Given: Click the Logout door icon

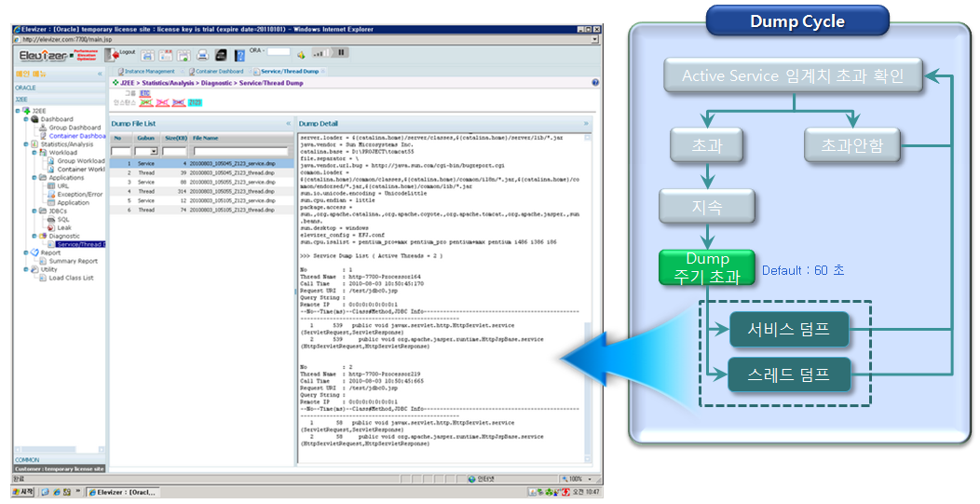Looking at the screenshot, I should click(x=111, y=55).
